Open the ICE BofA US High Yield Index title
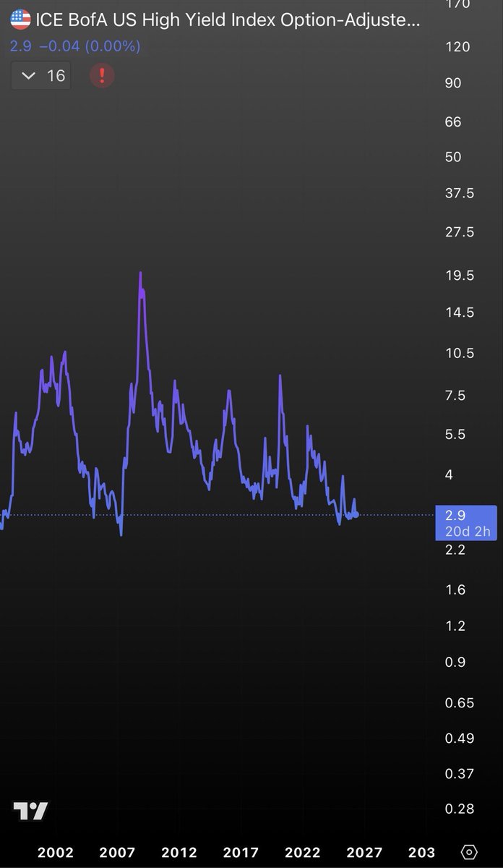Image resolution: width=503 pixels, height=868 pixels. pyautogui.click(x=228, y=21)
